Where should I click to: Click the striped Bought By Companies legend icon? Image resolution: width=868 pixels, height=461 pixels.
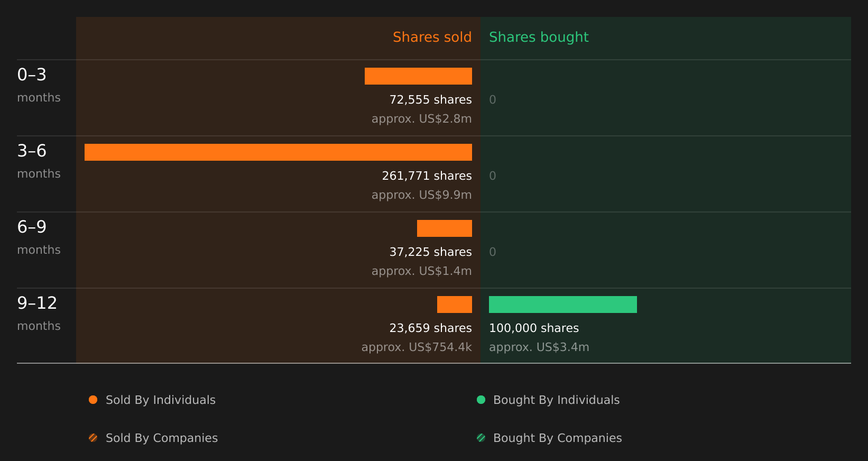point(481,438)
